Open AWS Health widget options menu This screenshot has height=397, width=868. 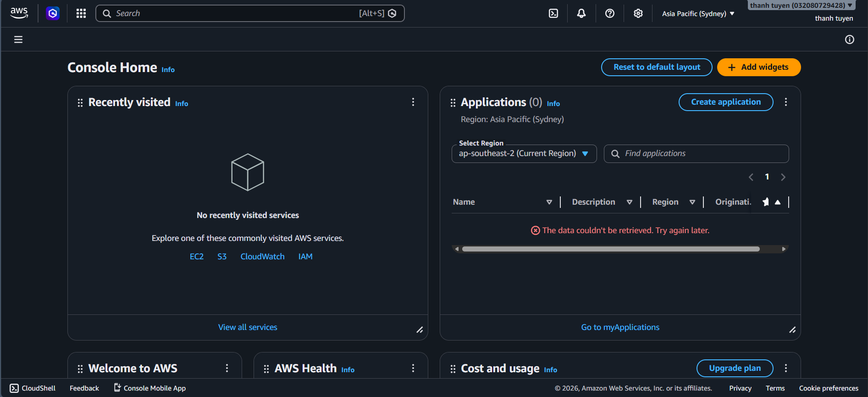click(413, 368)
